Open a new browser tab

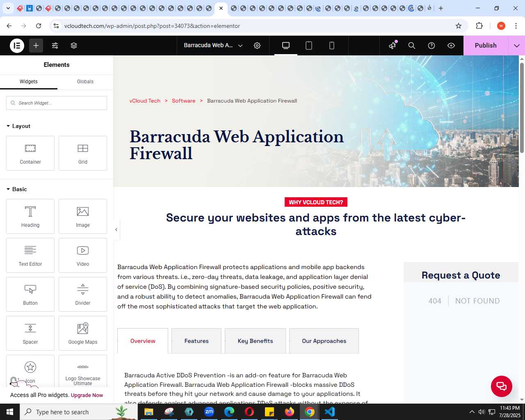point(441,8)
